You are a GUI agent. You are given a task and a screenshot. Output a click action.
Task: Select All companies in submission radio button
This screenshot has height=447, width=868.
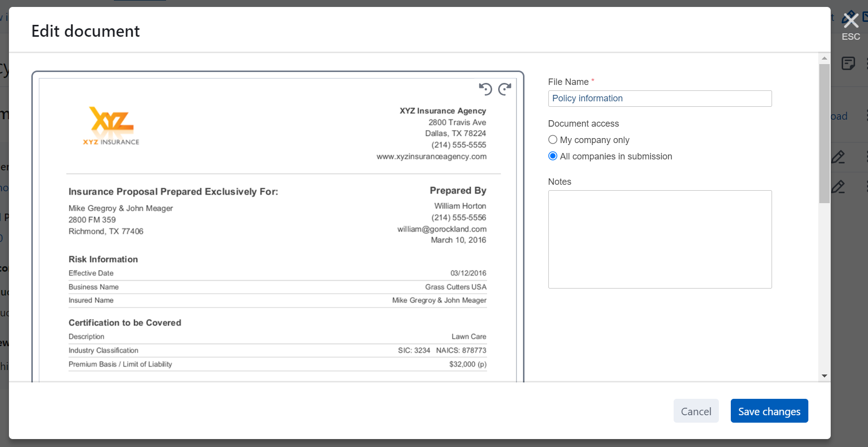552,156
